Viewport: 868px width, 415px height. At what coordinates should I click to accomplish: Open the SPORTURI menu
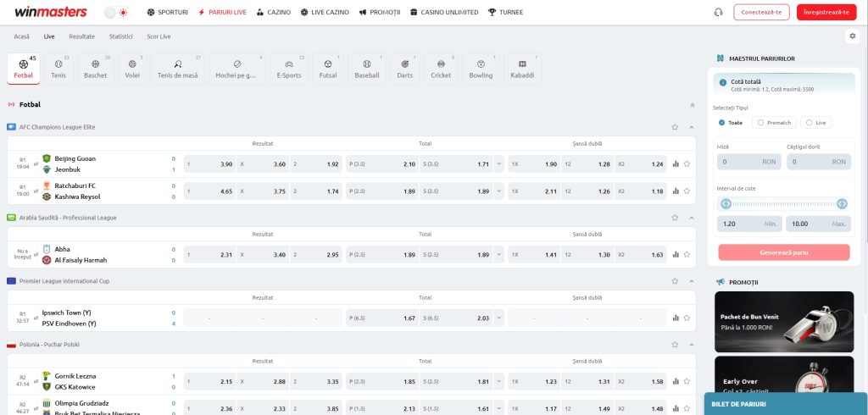click(x=168, y=12)
